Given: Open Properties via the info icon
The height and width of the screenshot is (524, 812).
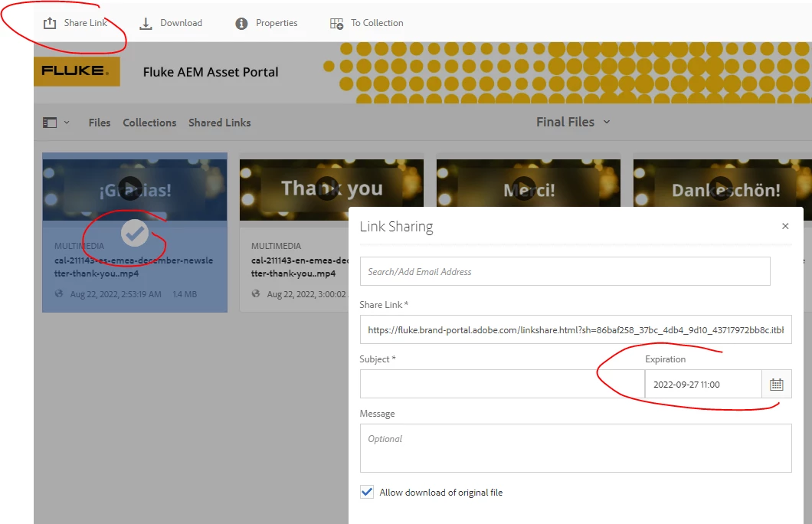Looking at the screenshot, I should (241, 23).
